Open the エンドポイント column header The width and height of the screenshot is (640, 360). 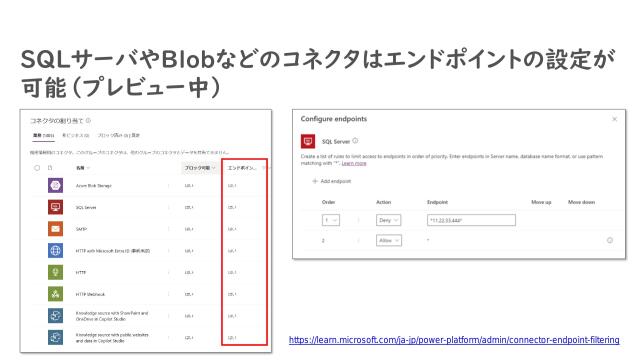pos(241,168)
